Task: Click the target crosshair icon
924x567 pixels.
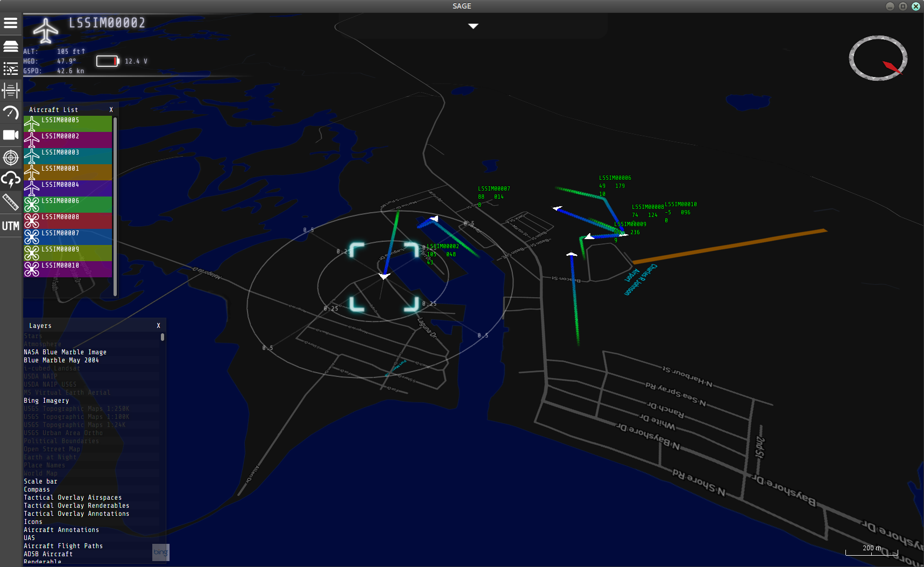Action: tap(11, 158)
